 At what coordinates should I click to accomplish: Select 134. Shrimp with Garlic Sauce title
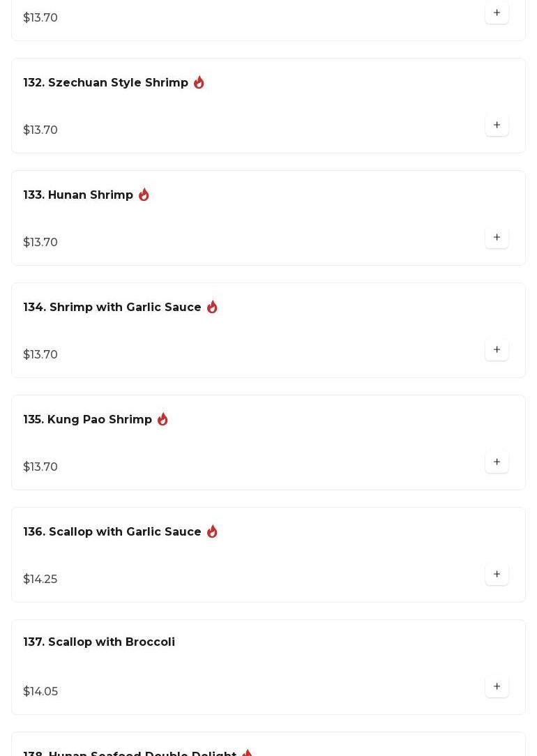click(x=112, y=308)
